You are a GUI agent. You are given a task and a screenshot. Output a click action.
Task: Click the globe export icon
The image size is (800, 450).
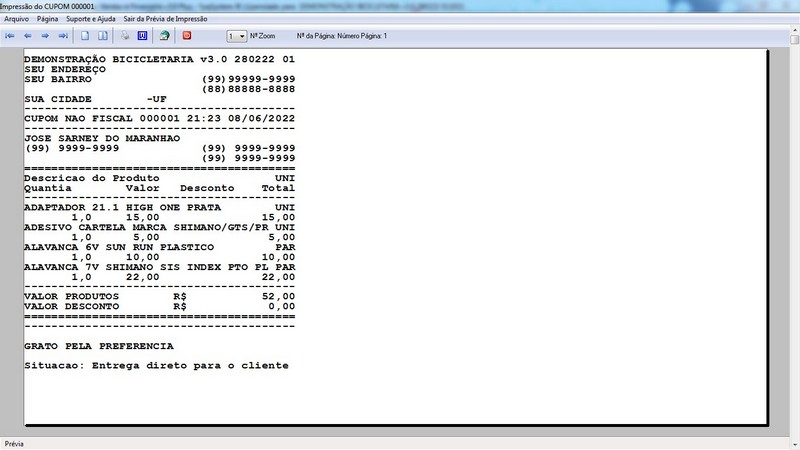(x=164, y=36)
